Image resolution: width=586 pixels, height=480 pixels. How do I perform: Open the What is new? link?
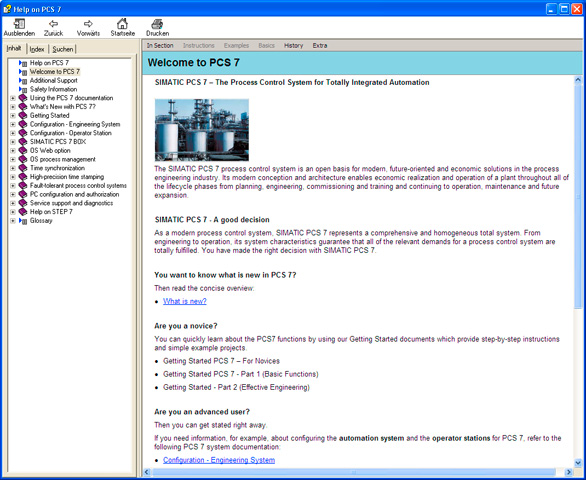tap(185, 301)
